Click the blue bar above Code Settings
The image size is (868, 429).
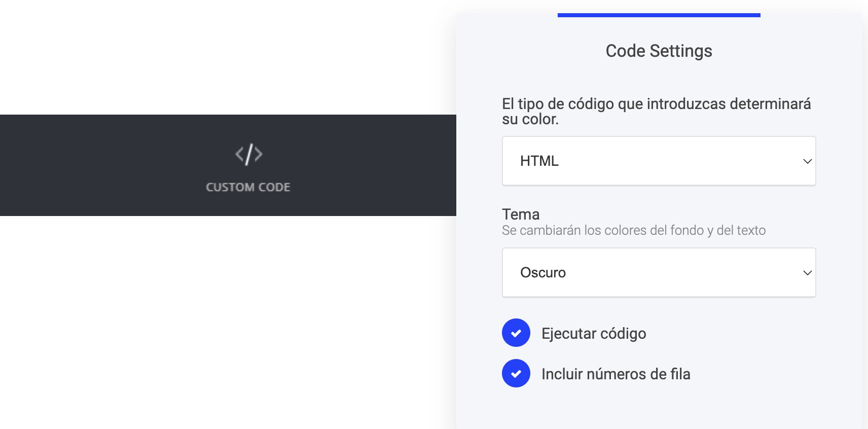[659, 15]
